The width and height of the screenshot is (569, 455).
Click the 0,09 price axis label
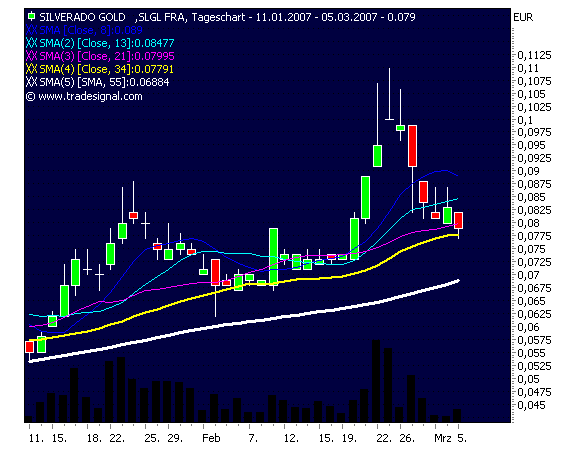pos(528,171)
